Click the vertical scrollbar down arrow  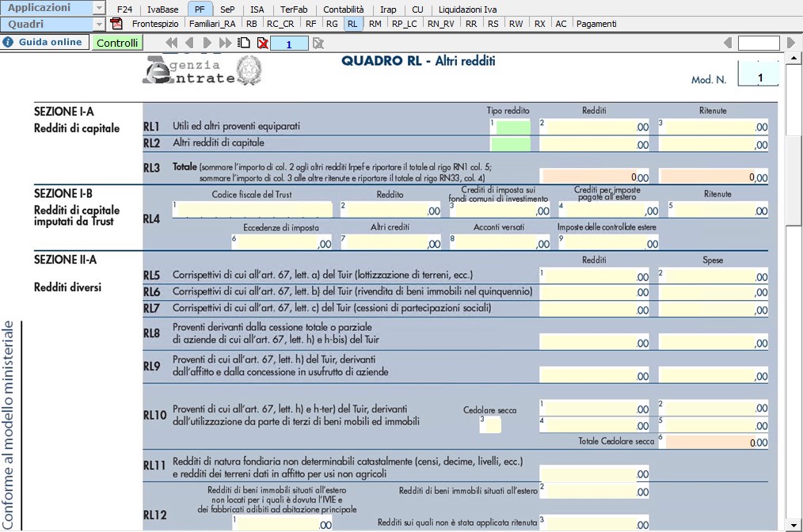pyautogui.click(x=793, y=526)
